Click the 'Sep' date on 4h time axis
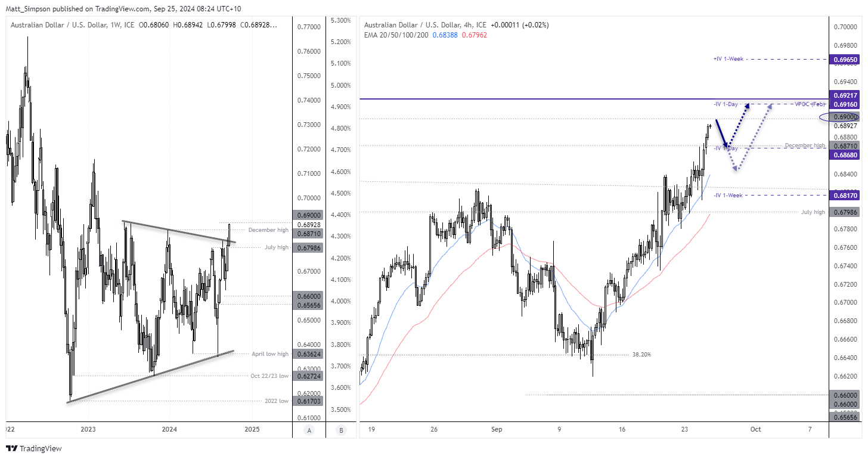Viewport: 868px width, 459px height. coord(497,429)
